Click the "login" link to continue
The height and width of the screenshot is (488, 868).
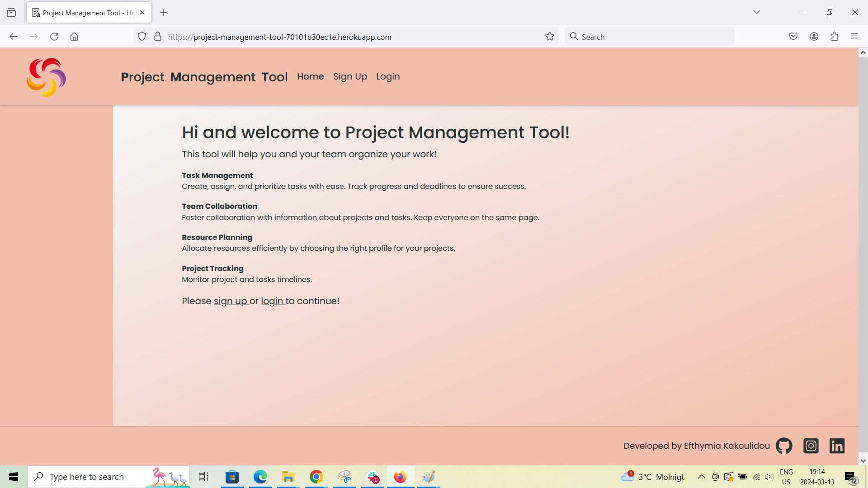[272, 301]
